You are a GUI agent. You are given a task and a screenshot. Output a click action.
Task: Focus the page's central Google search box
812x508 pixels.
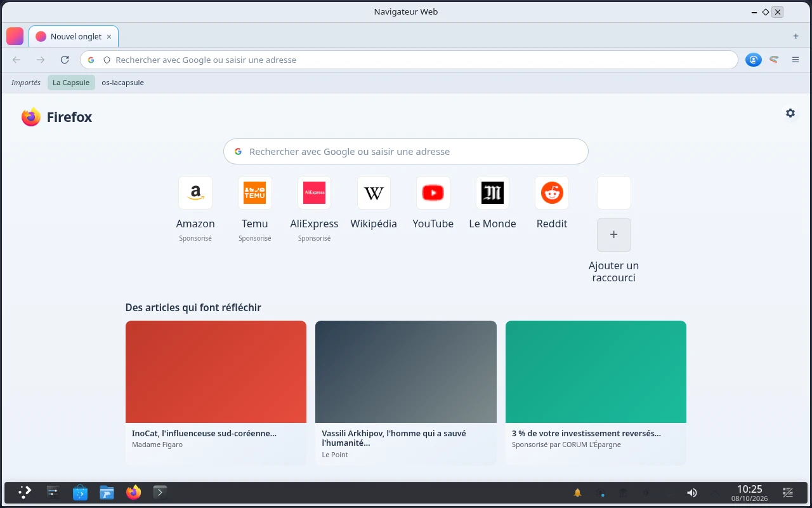[x=406, y=152]
